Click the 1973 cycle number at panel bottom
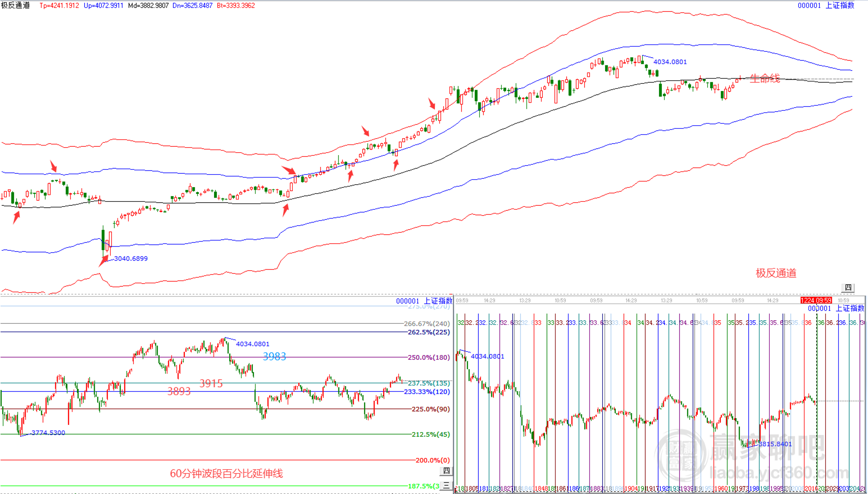The image size is (868, 494). (742, 489)
